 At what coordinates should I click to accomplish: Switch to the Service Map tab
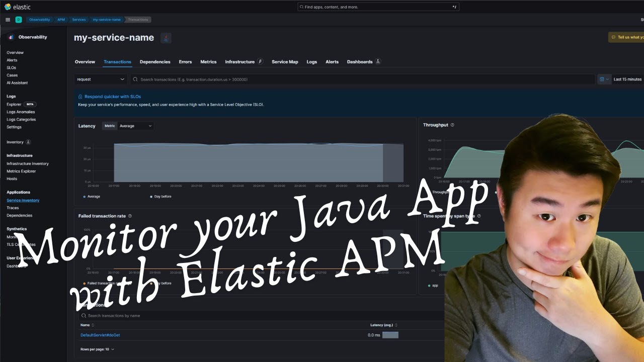coord(285,62)
